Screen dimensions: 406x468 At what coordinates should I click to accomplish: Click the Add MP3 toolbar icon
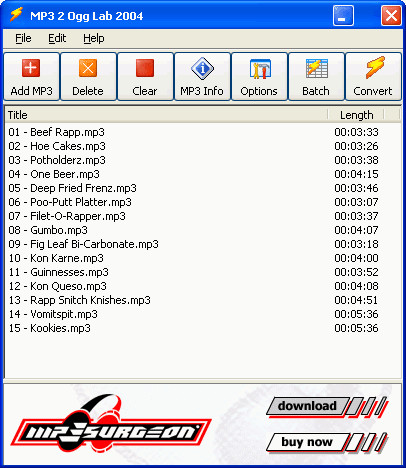coord(32,77)
